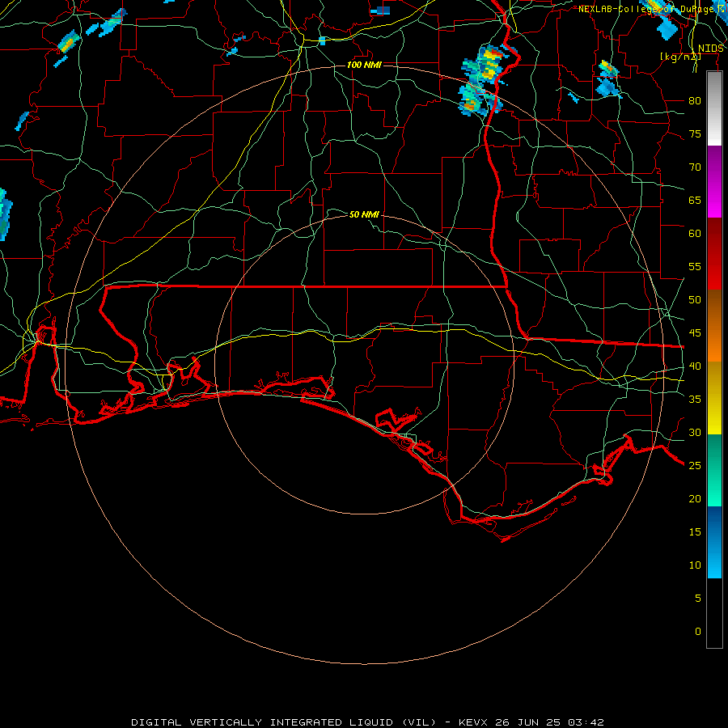The height and width of the screenshot is (728, 728).
Task: Select the 10 value on the VIL scale
Action: click(695, 565)
